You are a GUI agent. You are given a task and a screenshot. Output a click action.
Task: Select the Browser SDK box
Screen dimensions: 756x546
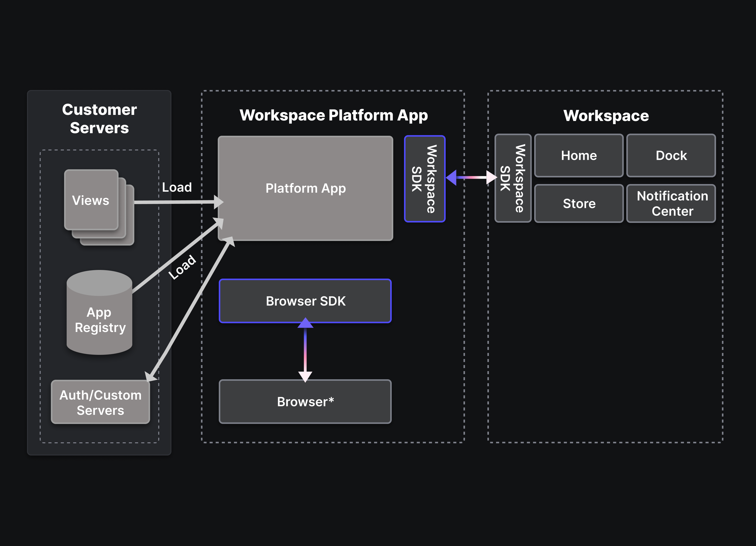305,301
